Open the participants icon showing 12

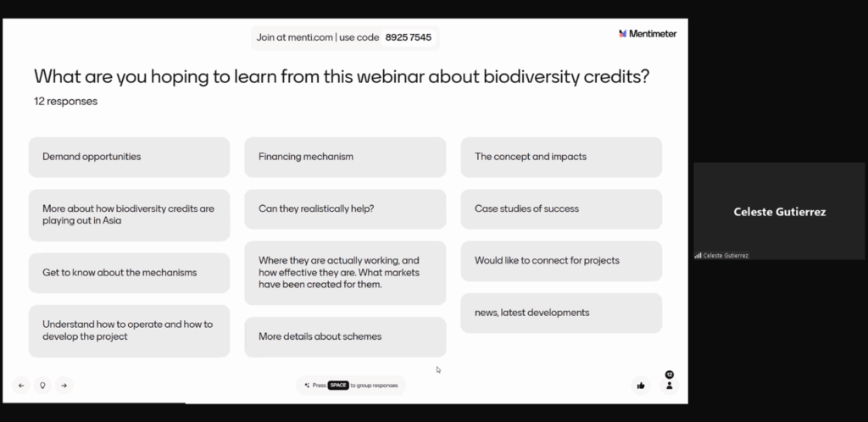pyautogui.click(x=669, y=384)
